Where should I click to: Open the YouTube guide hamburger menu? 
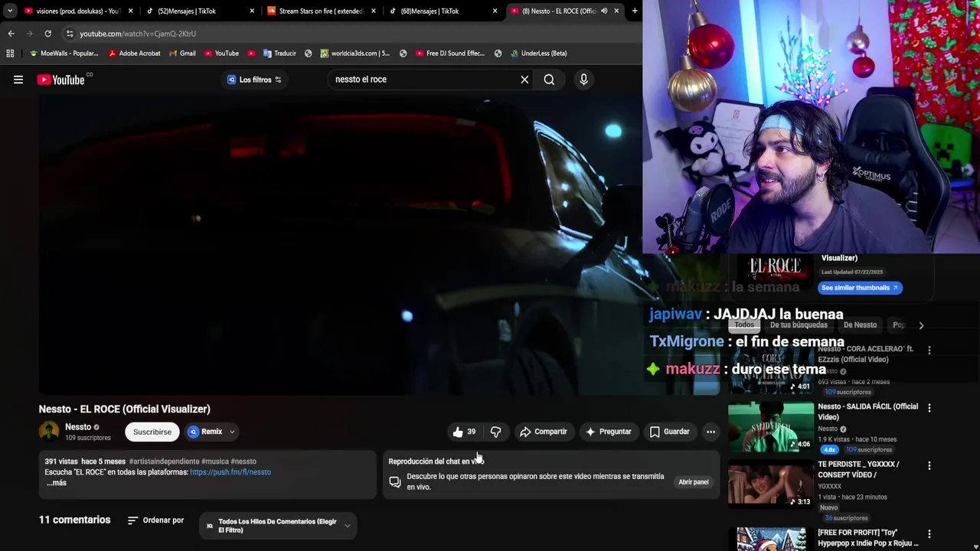tap(18, 80)
